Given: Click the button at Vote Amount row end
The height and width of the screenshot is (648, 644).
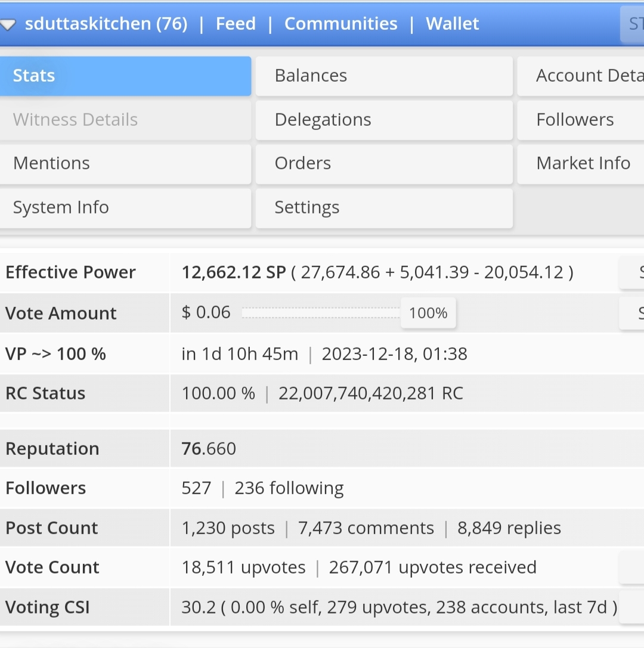Looking at the screenshot, I should click(633, 313).
